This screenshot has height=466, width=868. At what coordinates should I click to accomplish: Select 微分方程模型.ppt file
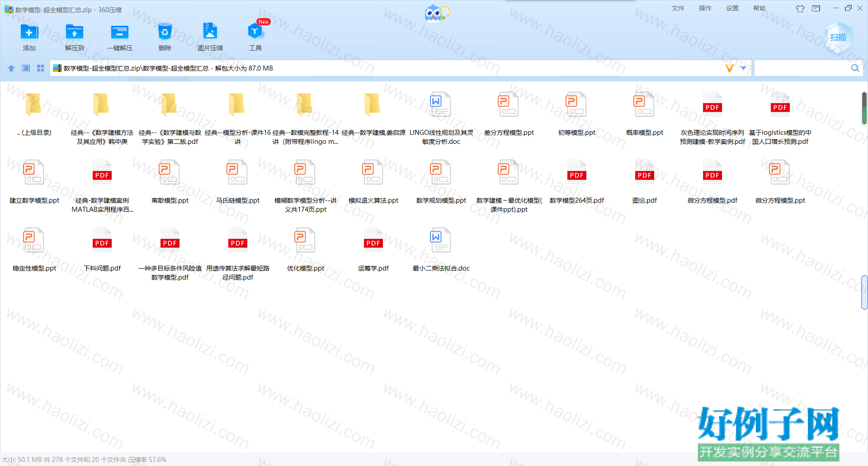[x=780, y=182]
